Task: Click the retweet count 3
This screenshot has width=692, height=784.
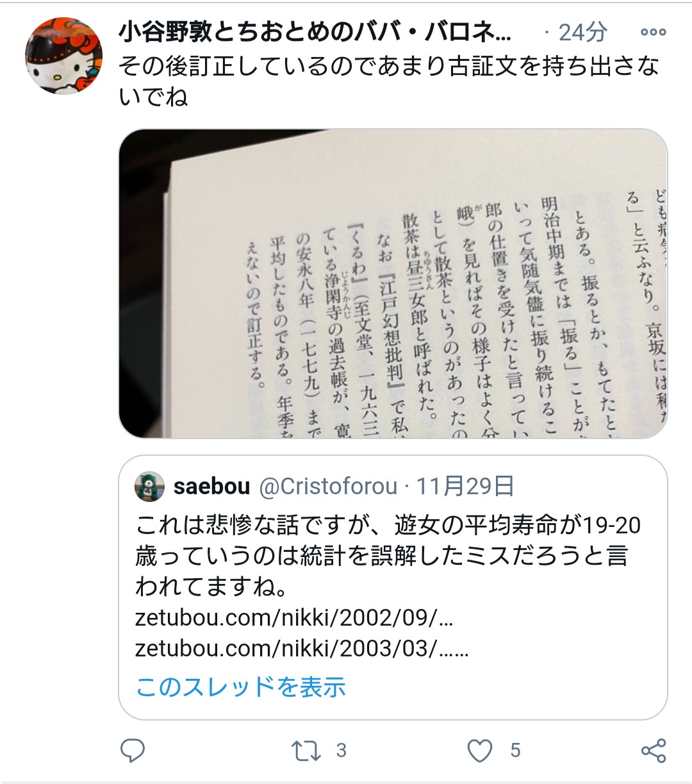Action: (341, 750)
